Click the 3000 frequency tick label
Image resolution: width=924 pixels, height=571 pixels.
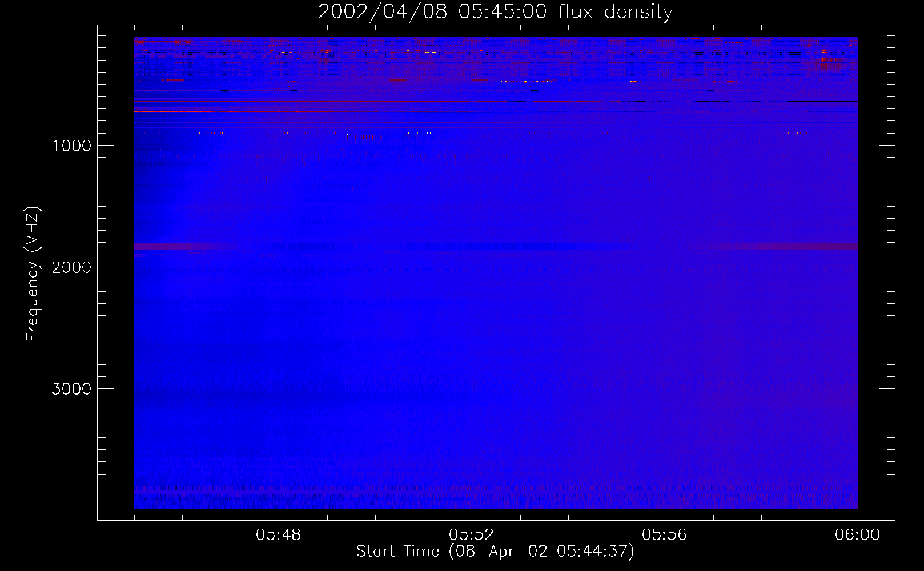pyautogui.click(x=71, y=389)
